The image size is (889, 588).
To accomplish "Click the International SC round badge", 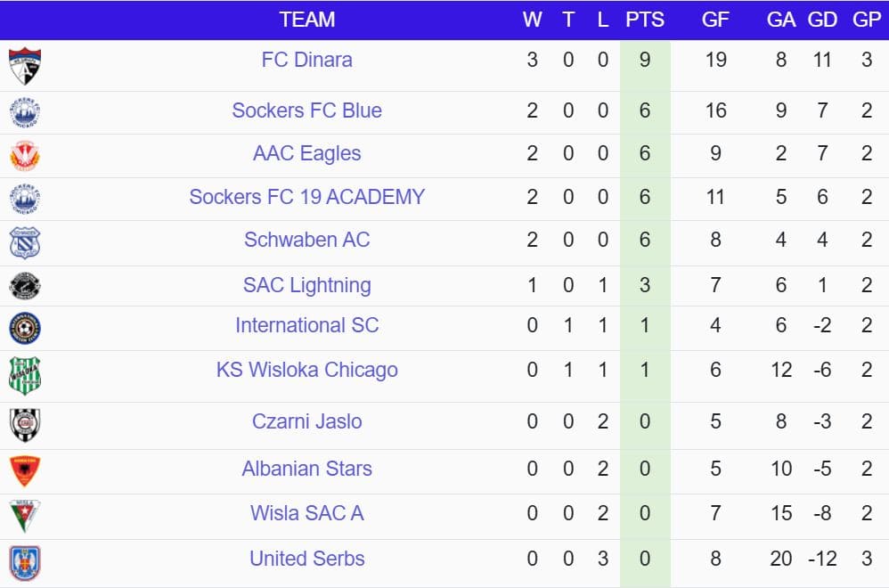I will pos(25,328).
